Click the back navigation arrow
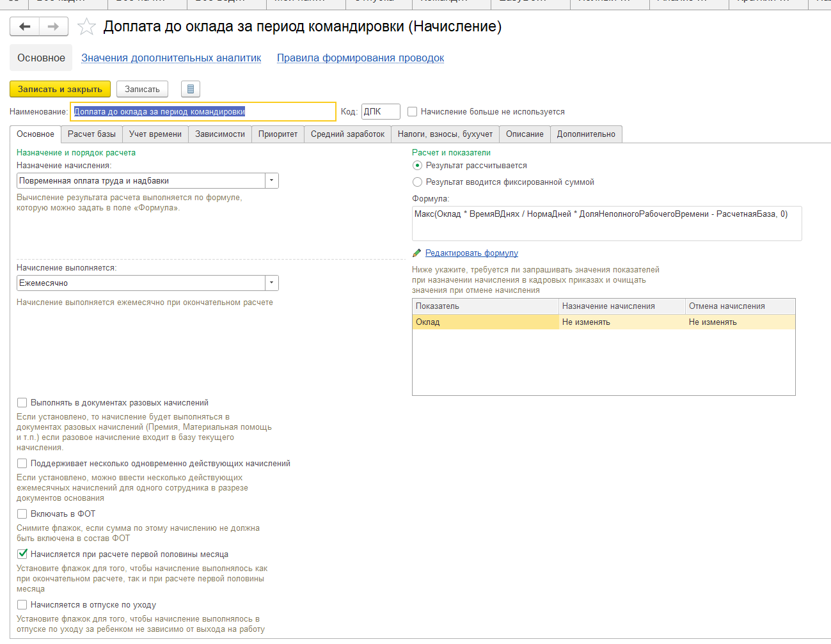 tap(25, 26)
